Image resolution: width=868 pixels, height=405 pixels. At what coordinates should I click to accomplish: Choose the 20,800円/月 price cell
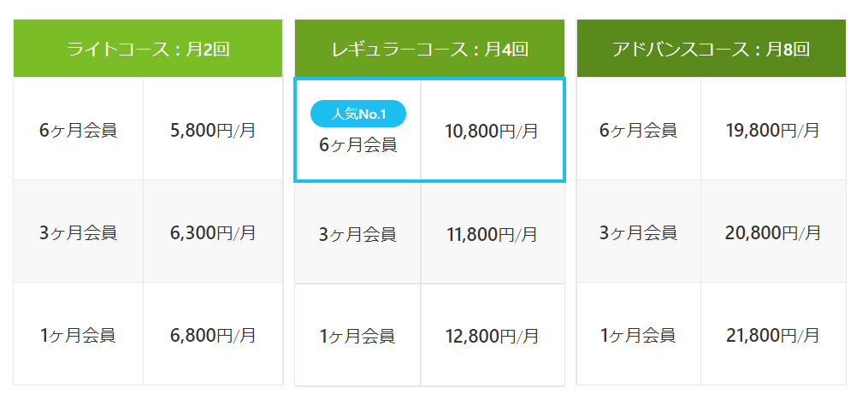pyautogui.click(x=773, y=232)
